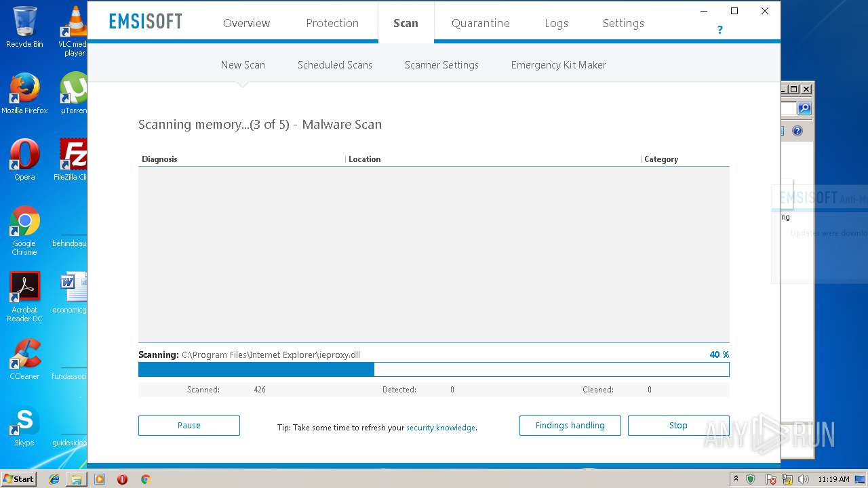Show hidden system tray icons
The width and height of the screenshot is (868, 488).
pos(736,479)
